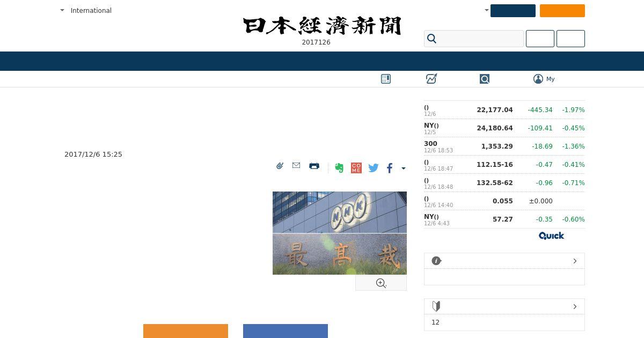Click the yield value 0.055

point(503,201)
